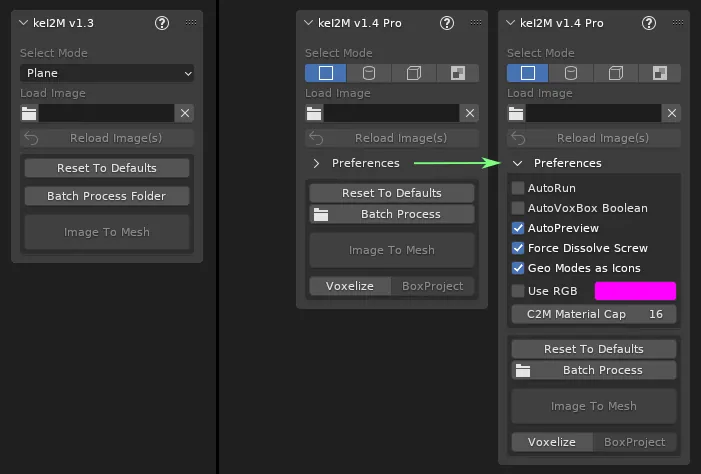Click help icon in kel2M v1.3 panel
This screenshot has height=474, width=701.
162,23
